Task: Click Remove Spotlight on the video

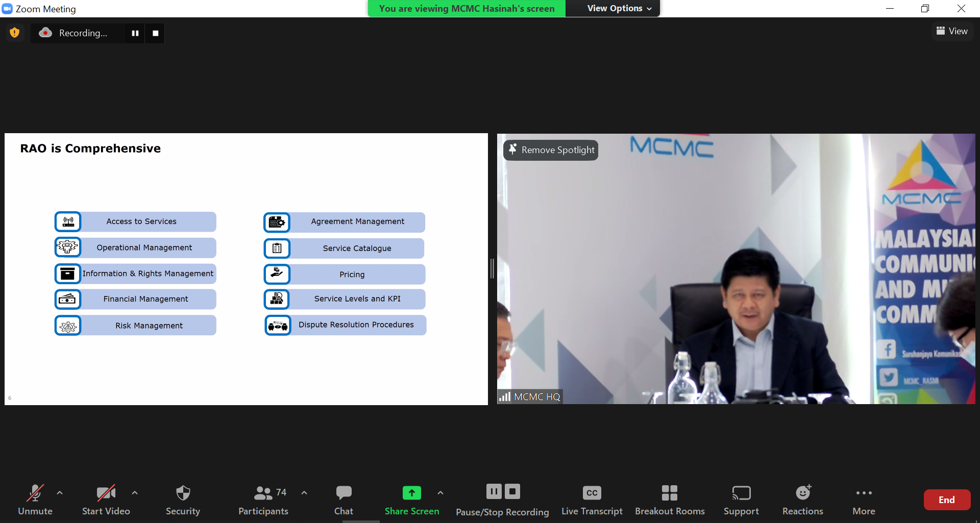Action: 551,150
